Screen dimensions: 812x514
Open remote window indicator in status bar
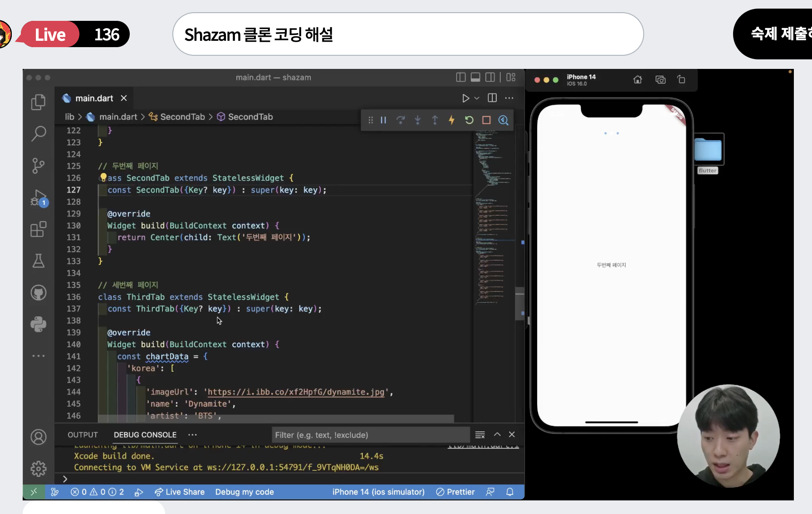(34, 492)
